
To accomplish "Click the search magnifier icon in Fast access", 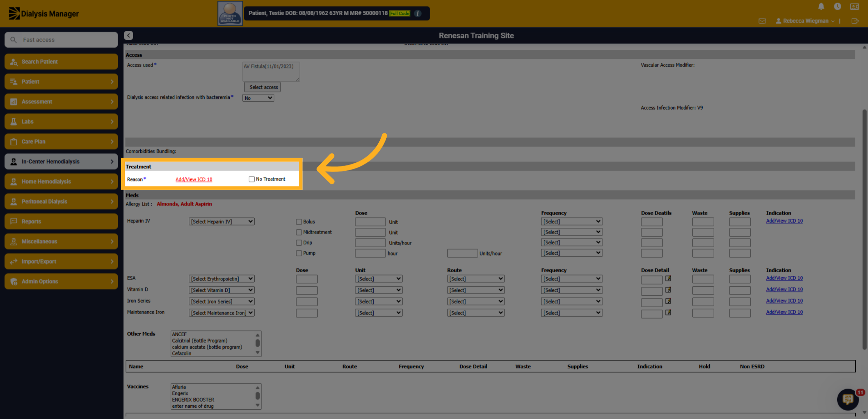I will click(x=13, y=40).
